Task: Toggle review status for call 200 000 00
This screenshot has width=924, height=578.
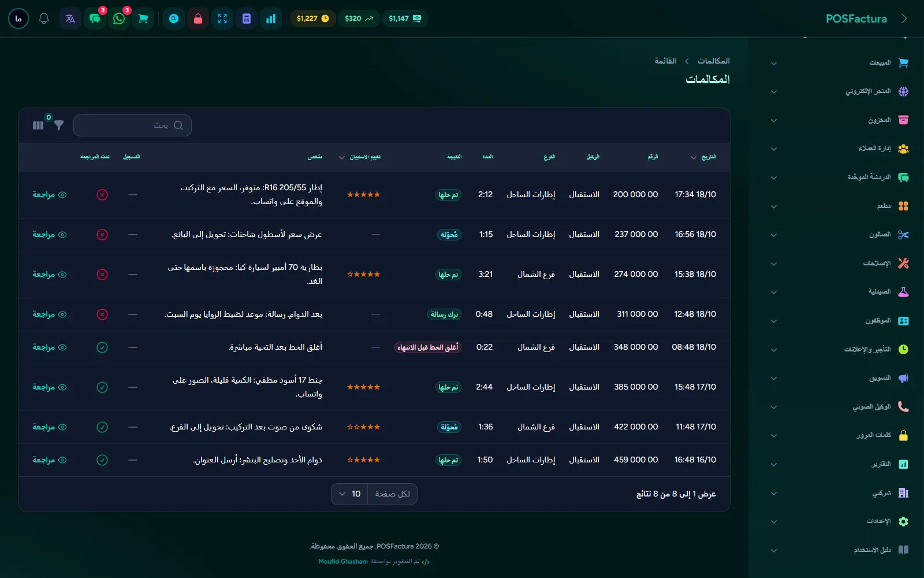Action: (x=102, y=195)
